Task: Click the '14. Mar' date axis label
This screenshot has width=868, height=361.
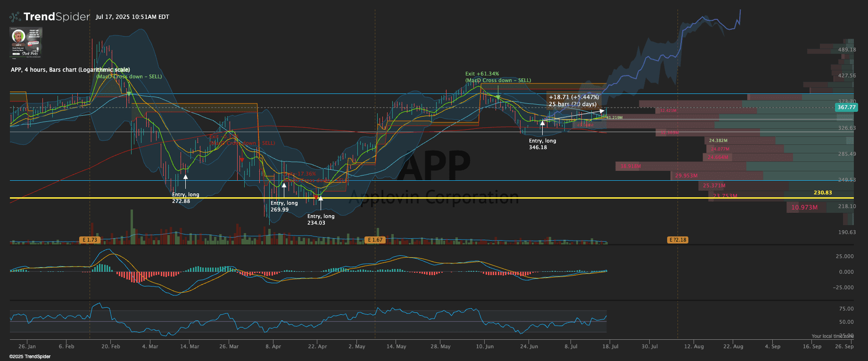Action: [x=190, y=346]
